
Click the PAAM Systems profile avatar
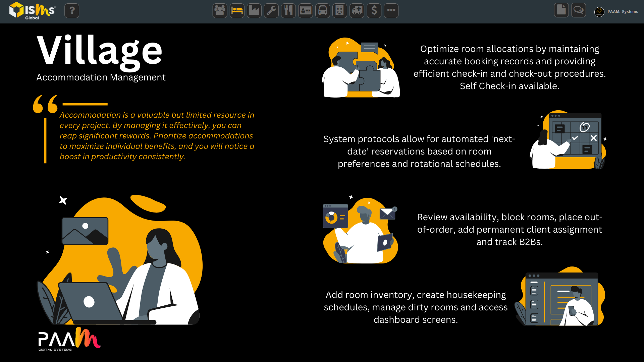pyautogui.click(x=599, y=12)
